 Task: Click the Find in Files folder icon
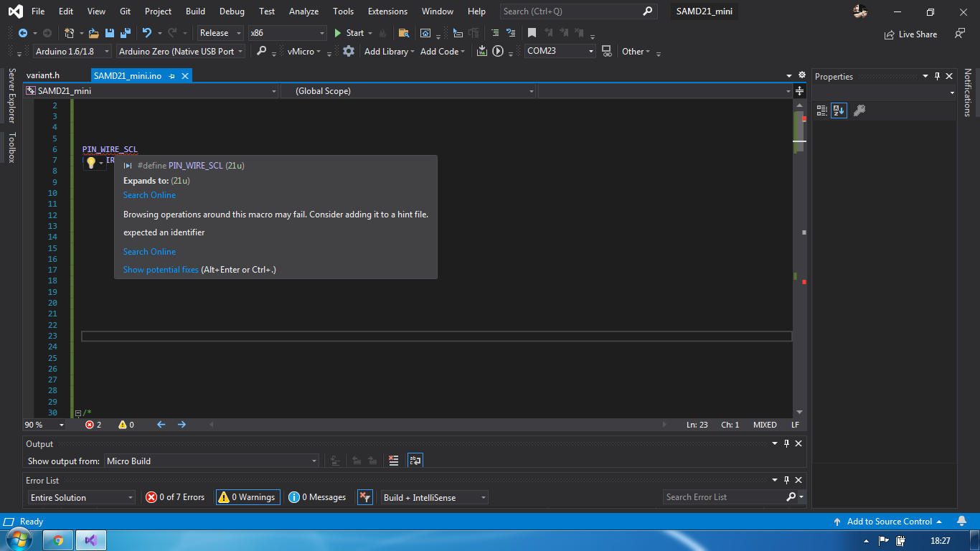pyautogui.click(x=404, y=33)
